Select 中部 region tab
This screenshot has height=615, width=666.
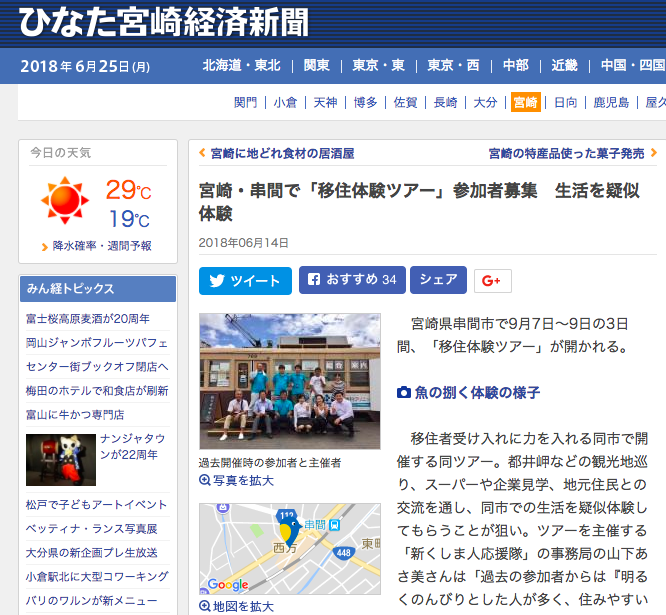pos(516,65)
